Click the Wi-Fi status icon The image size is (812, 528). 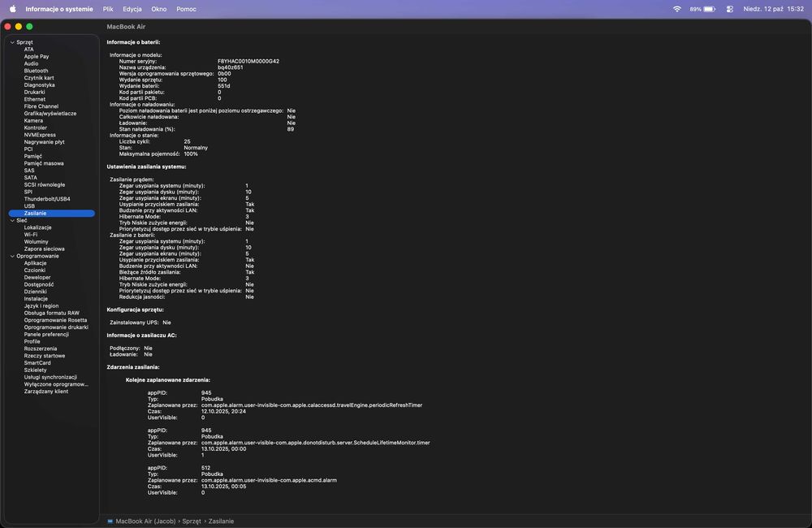(677, 9)
